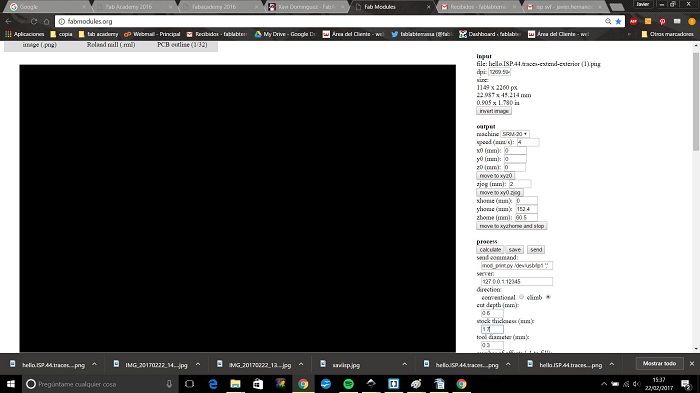Open Microsoft Edge from the taskbar
The image size is (700, 393).
(x=213, y=384)
